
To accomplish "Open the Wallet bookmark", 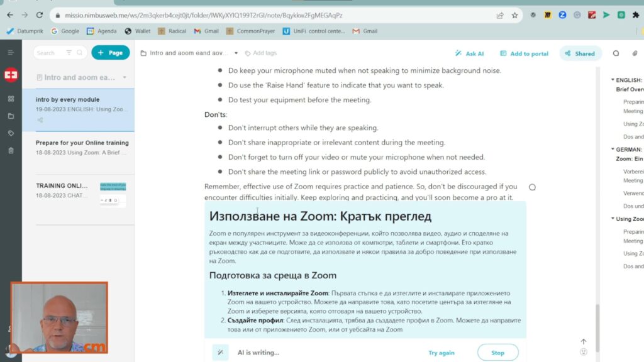I will pos(138,31).
